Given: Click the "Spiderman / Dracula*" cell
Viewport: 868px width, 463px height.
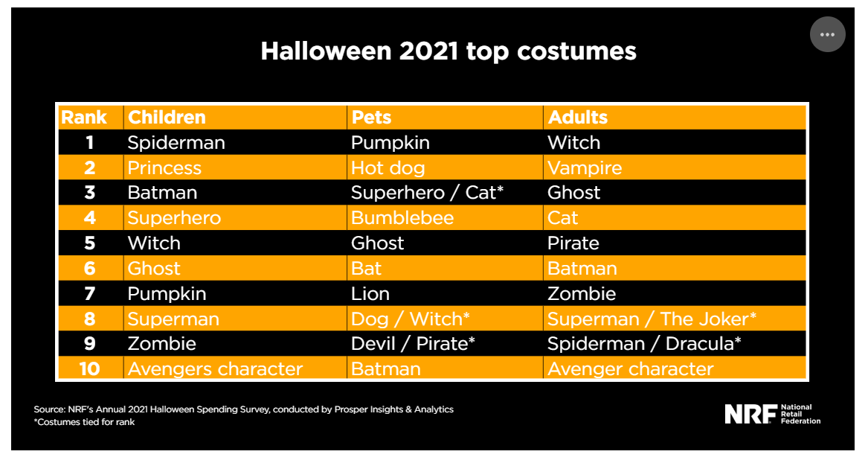Looking at the screenshot, I should coord(644,344).
